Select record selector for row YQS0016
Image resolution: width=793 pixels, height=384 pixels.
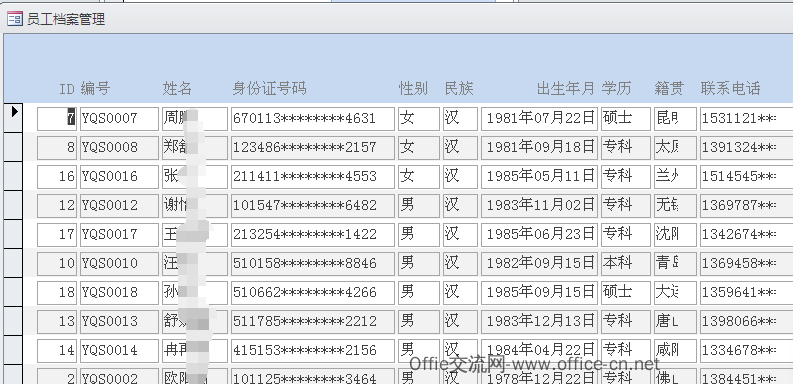pyautogui.click(x=13, y=177)
